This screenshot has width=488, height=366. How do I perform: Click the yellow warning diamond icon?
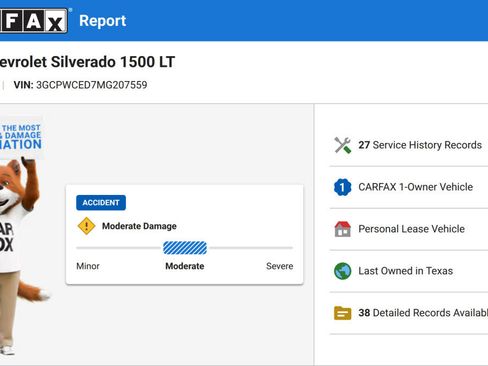click(x=86, y=226)
